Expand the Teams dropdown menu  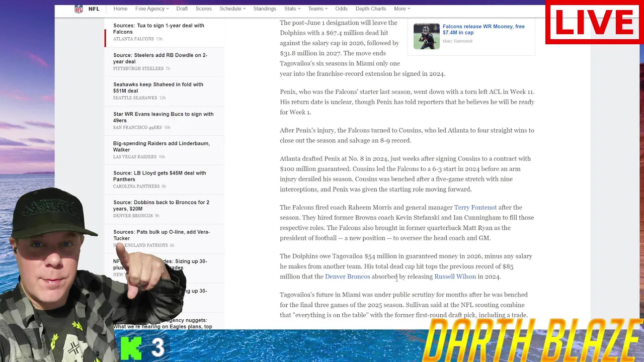pyautogui.click(x=317, y=9)
